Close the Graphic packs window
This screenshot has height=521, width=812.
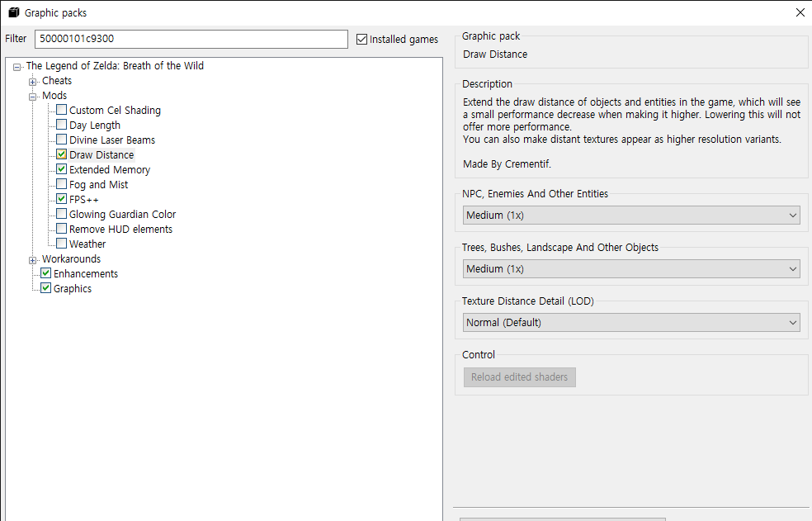[800, 12]
